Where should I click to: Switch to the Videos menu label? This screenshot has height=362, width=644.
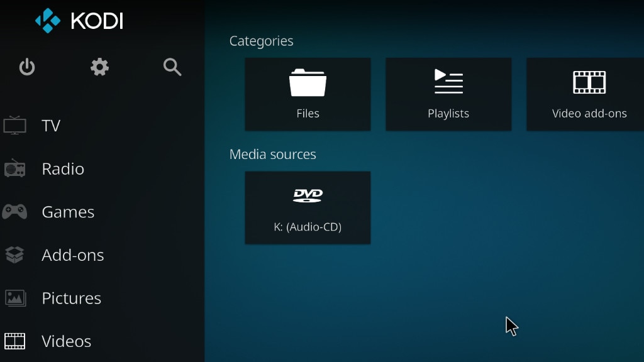pos(67,341)
